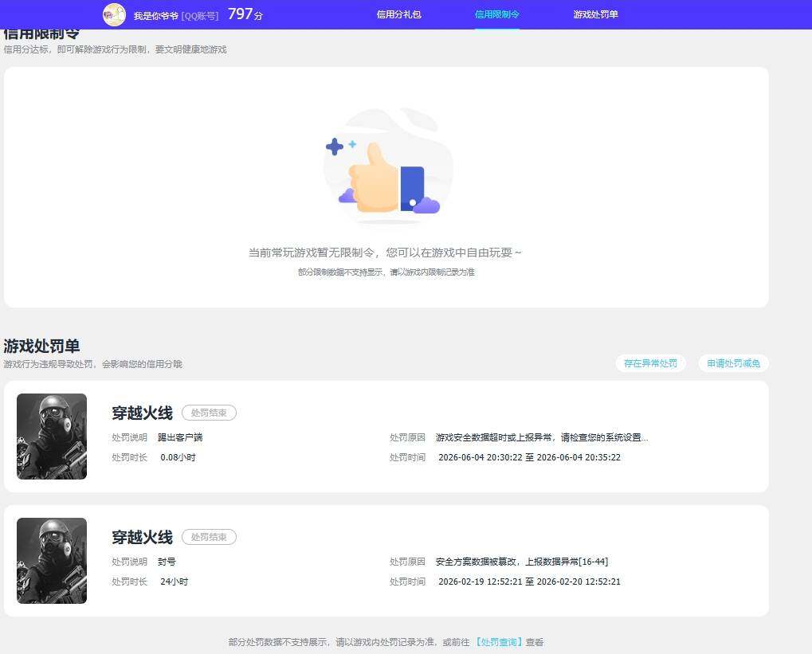Click the 797分 credit score
812x654 pixels.
245,14
